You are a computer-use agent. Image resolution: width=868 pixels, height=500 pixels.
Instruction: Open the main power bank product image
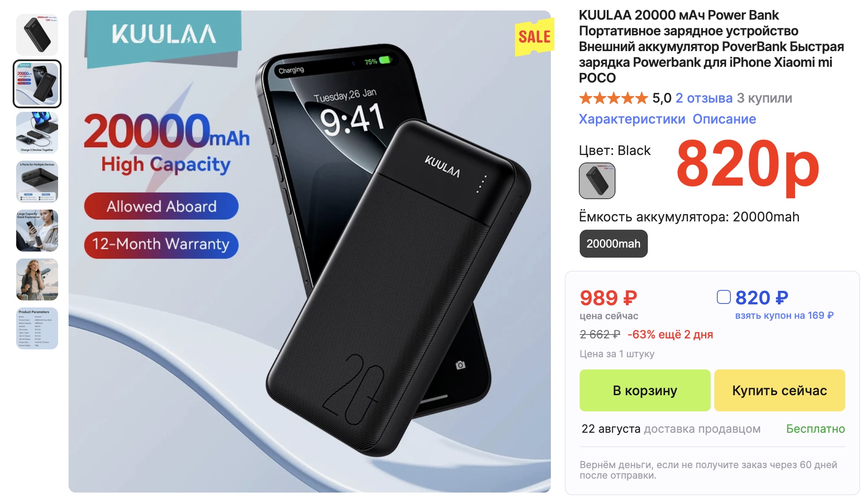tap(309, 252)
